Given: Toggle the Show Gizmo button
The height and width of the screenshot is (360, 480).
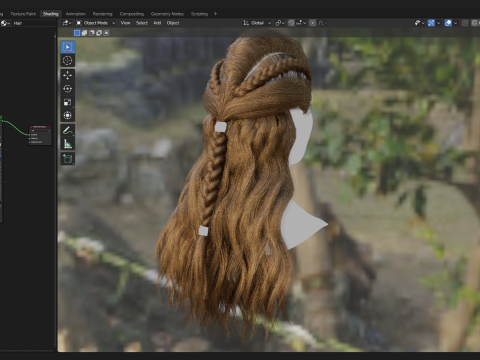Looking at the screenshot, I should (431, 23).
